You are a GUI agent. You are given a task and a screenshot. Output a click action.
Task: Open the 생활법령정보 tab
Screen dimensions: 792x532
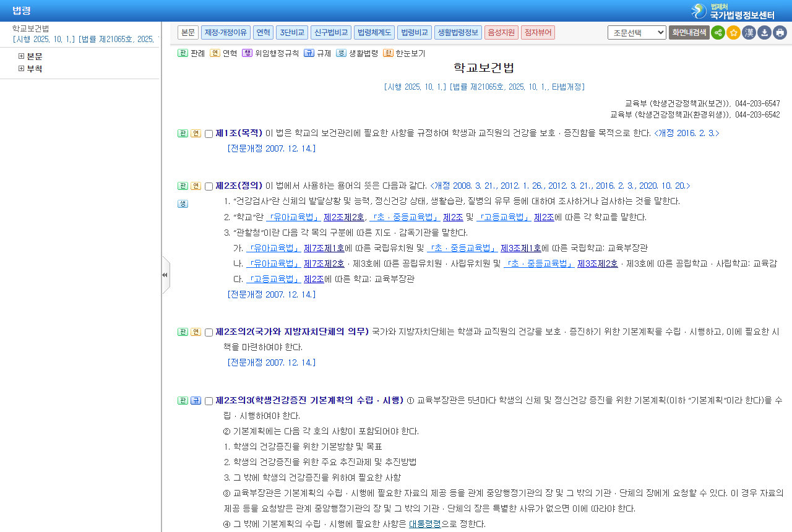pyautogui.click(x=458, y=32)
